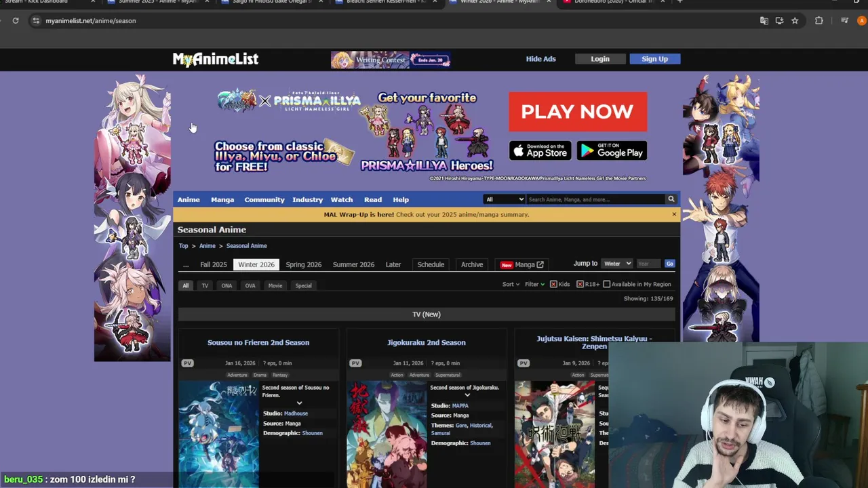Click the translate page icon
The height and width of the screenshot is (488, 868).
click(x=764, y=20)
